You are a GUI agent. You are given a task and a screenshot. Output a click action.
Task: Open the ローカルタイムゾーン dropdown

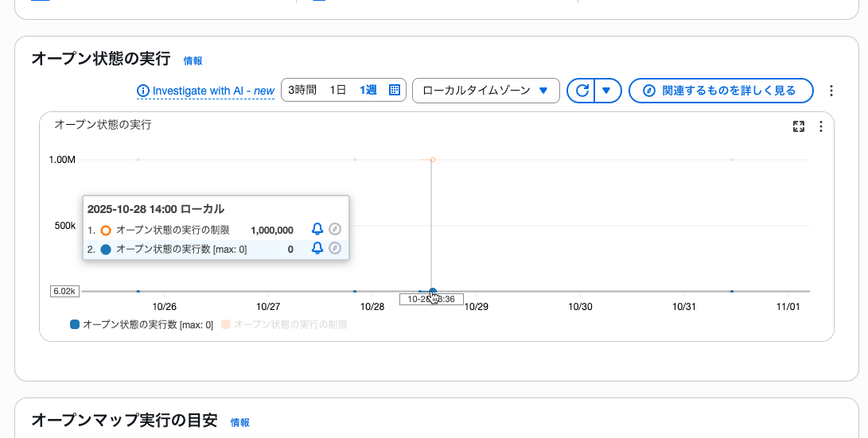485,91
